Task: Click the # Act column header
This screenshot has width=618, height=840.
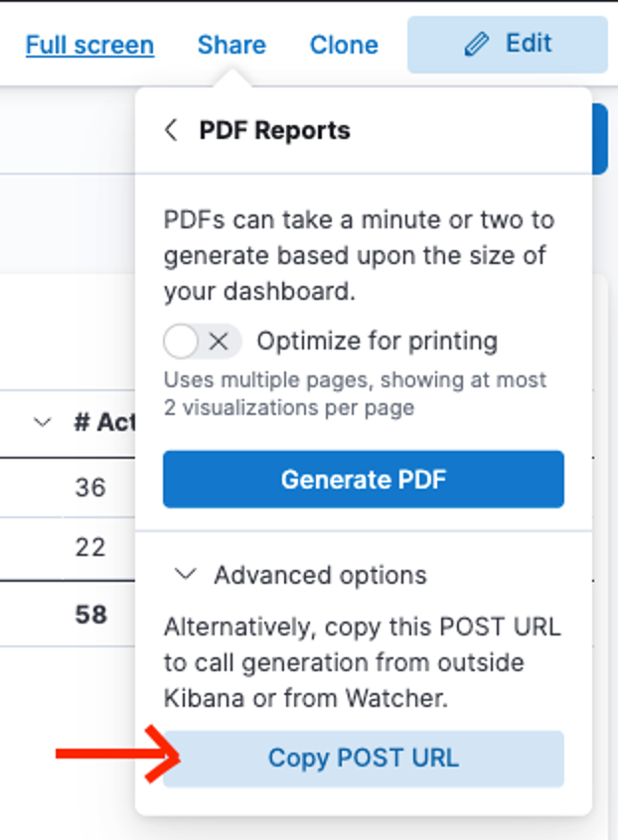Action: (x=105, y=423)
